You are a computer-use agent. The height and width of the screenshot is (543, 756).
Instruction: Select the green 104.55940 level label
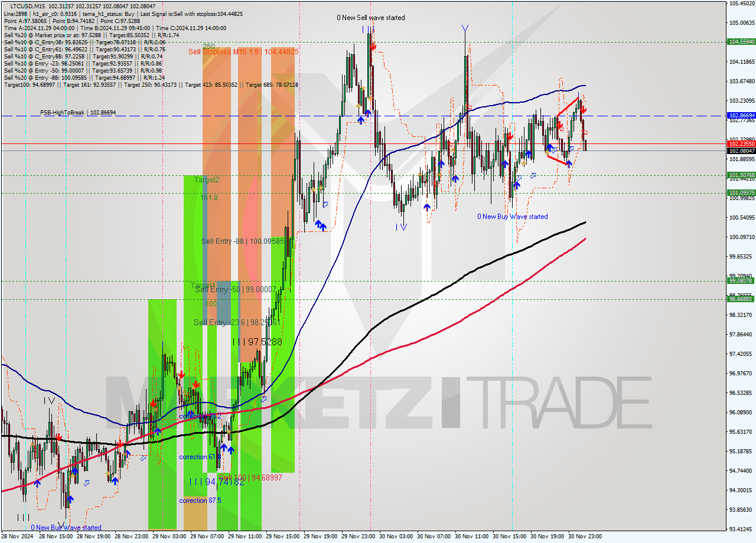pyautogui.click(x=741, y=42)
